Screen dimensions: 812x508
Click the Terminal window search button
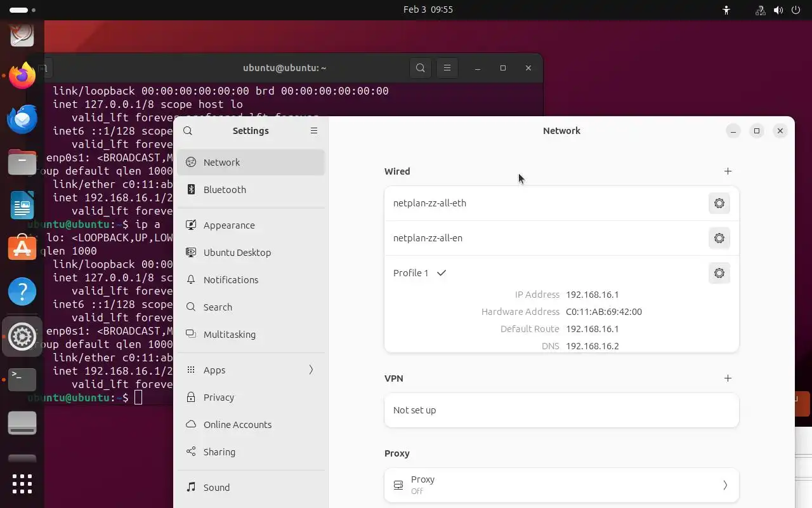(420, 68)
